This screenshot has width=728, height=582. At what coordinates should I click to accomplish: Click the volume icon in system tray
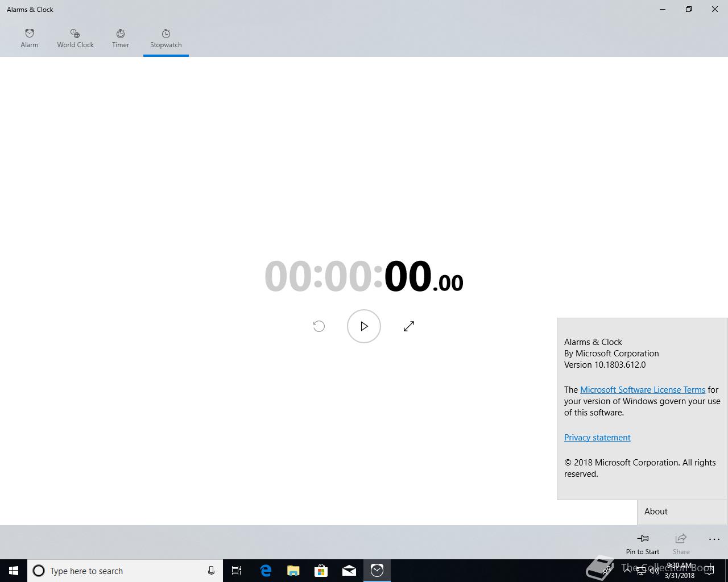coord(654,571)
